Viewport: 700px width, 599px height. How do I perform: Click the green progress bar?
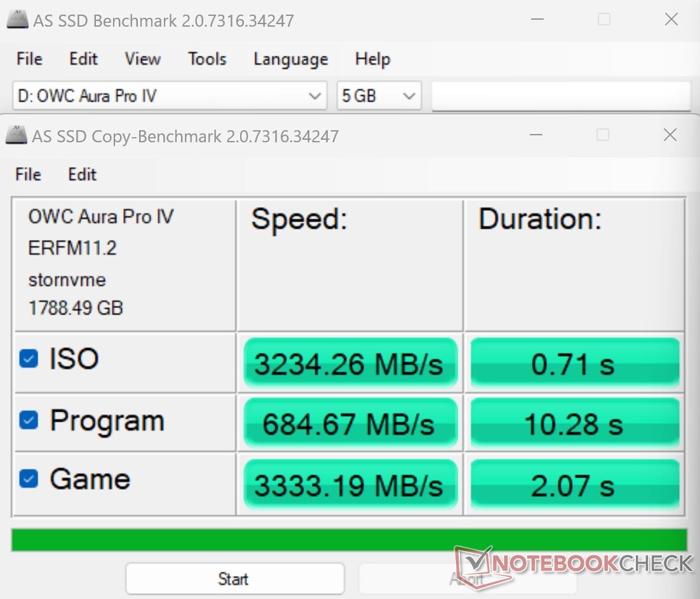pyautogui.click(x=349, y=540)
